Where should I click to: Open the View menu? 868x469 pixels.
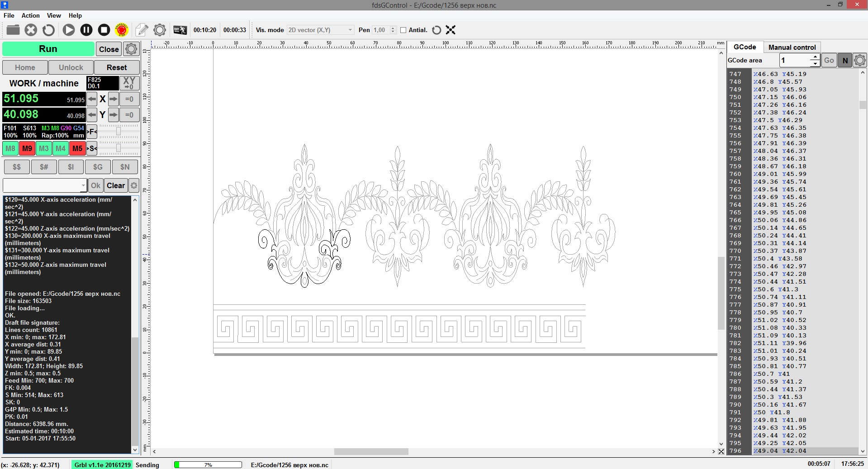click(x=54, y=15)
